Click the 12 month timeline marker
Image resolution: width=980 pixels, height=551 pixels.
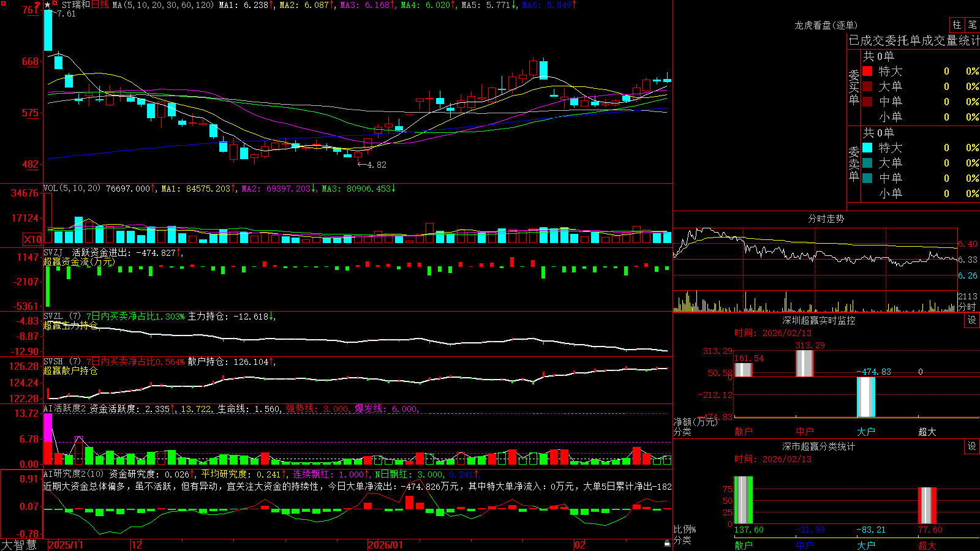(137, 545)
